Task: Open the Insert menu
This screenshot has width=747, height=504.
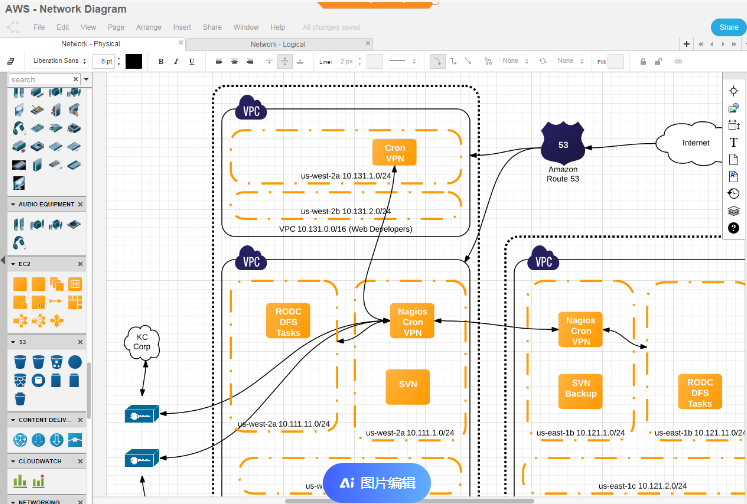Action: [x=182, y=27]
